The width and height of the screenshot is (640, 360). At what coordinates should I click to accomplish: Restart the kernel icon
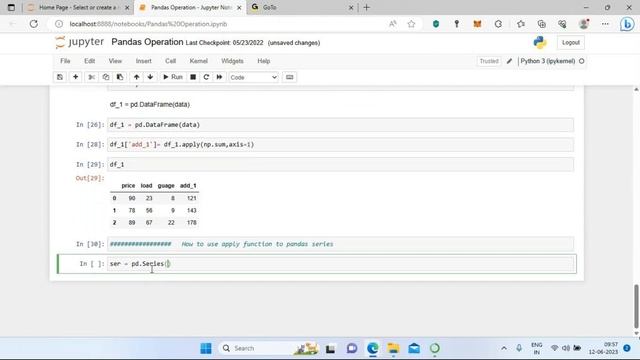point(206,77)
